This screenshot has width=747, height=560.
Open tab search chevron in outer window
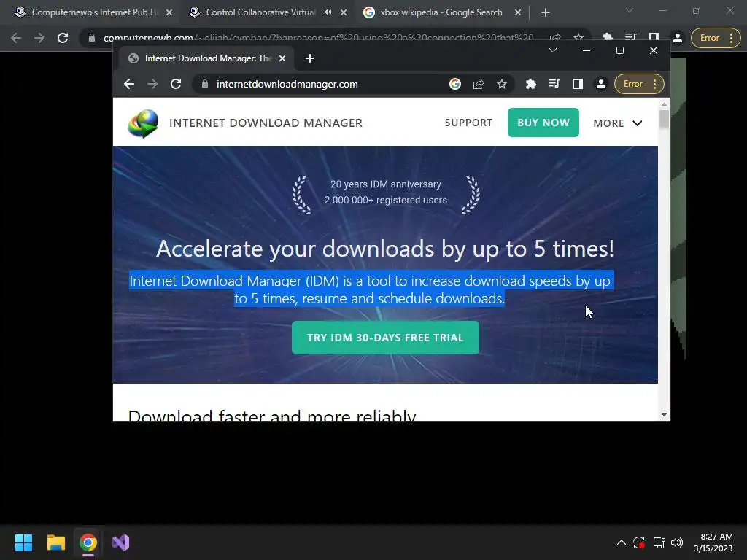click(x=630, y=10)
